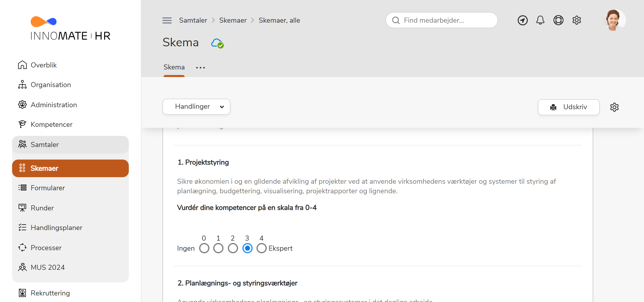Click the Samtaler people icon
The image size is (644, 302).
(22, 144)
